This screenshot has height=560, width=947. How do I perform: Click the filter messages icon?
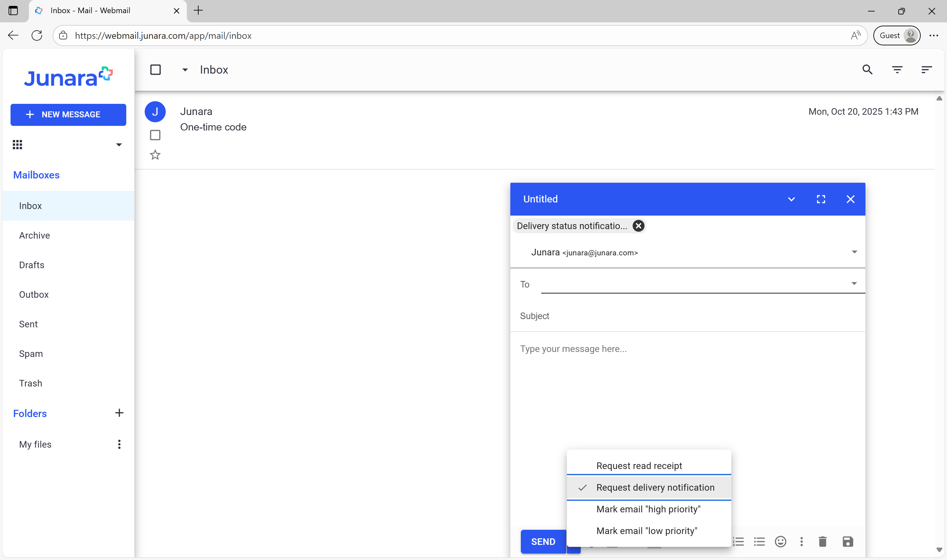point(897,69)
